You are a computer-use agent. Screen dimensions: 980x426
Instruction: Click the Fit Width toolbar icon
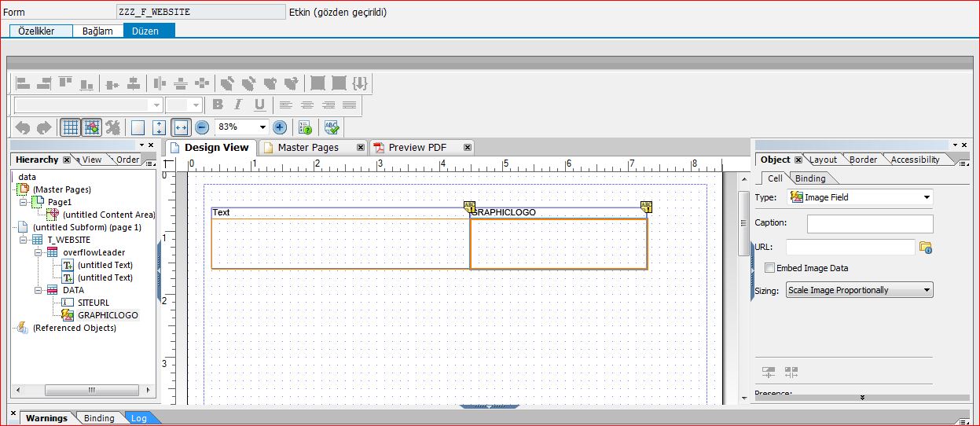click(181, 127)
